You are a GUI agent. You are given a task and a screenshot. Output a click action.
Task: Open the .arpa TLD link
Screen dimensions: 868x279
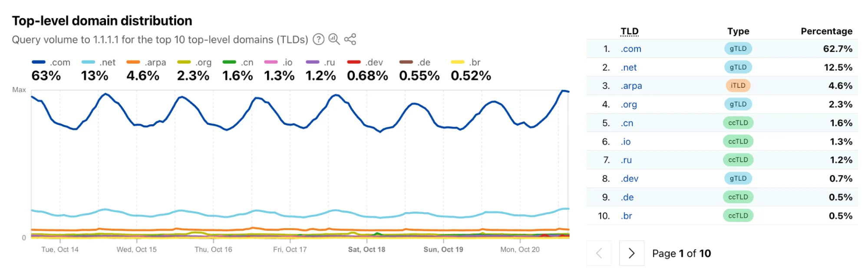(631, 86)
